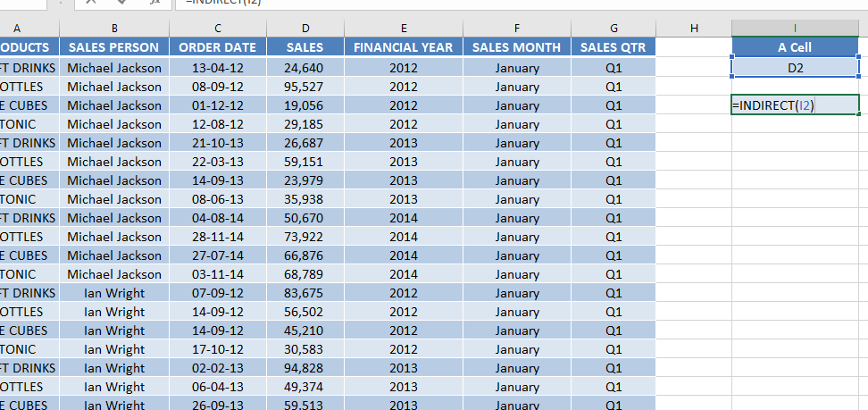Select column E header

(404, 29)
